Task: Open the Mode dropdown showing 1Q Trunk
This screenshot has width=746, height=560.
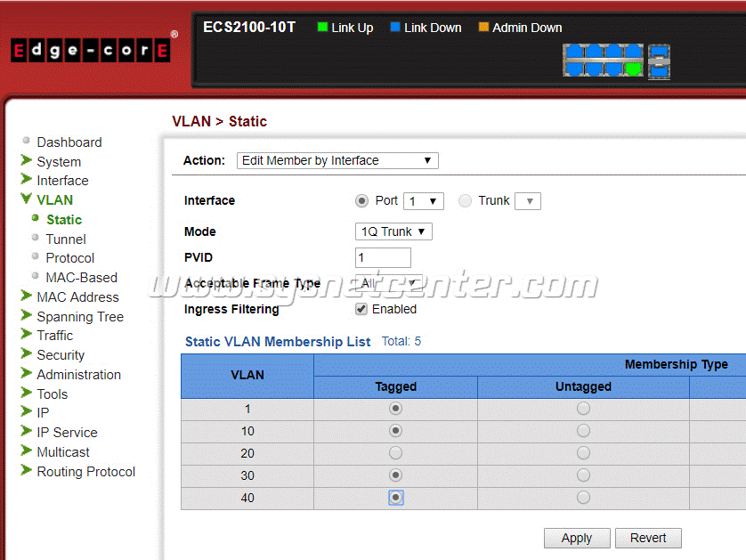Action: coord(393,231)
